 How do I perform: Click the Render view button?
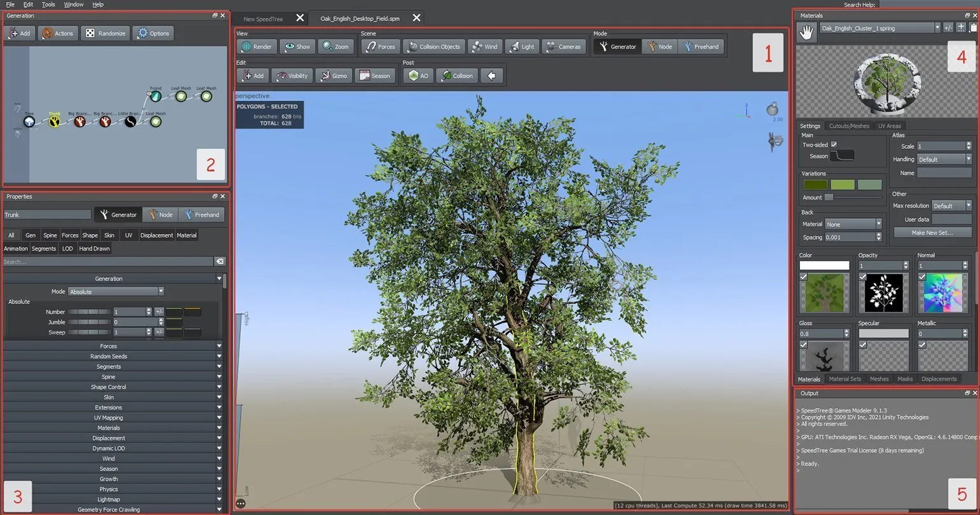tap(256, 46)
